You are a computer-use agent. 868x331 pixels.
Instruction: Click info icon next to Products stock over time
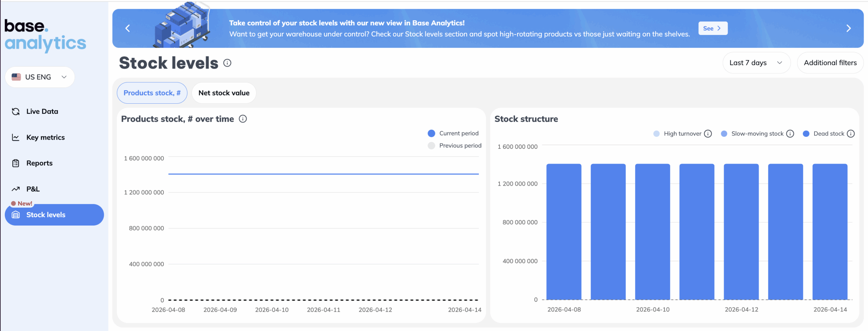click(243, 119)
